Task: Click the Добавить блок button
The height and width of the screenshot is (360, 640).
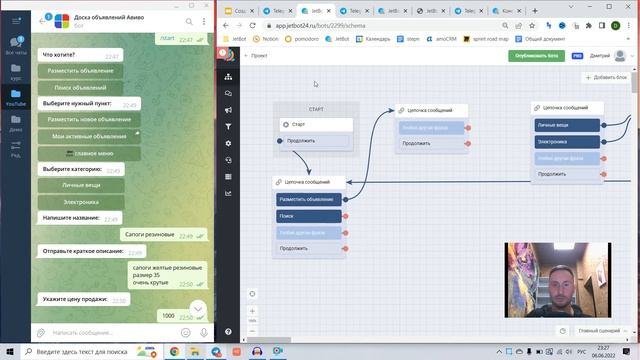Action: (x=606, y=77)
